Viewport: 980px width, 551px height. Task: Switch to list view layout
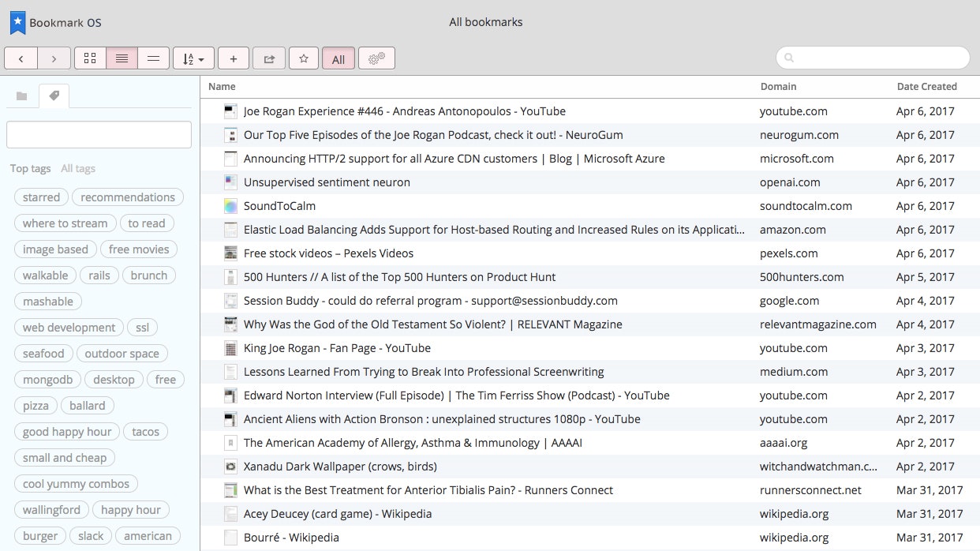pyautogui.click(x=122, y=58)
